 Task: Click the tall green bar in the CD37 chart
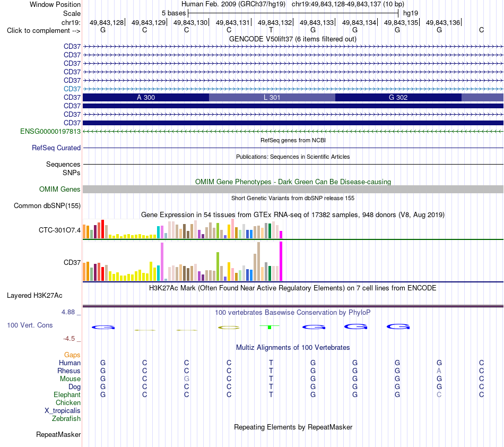(218, 267)
